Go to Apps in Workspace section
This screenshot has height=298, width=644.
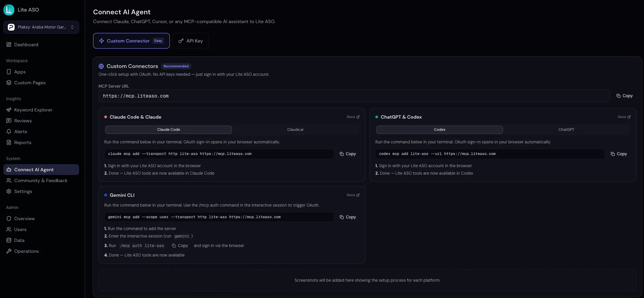click(41, 72)
